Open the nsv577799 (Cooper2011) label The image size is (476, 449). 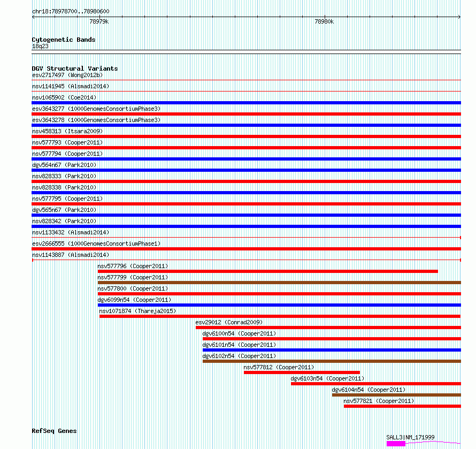pyautogui.click(x=133, y=277)
